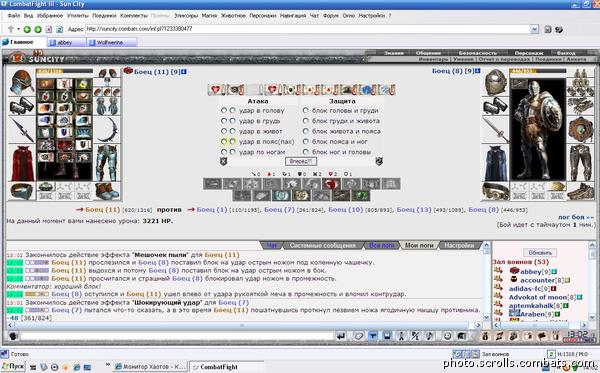The height and width of the screenshot is (373, 600).
Task: Click the enemy shield slot icon on right
Action: (x=580, y=130)
